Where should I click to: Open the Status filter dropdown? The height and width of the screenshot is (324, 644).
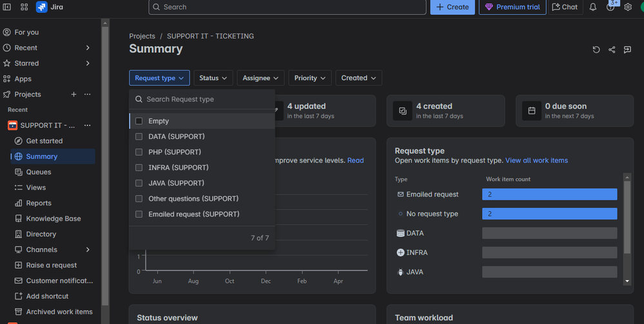[x=213, y=78]
